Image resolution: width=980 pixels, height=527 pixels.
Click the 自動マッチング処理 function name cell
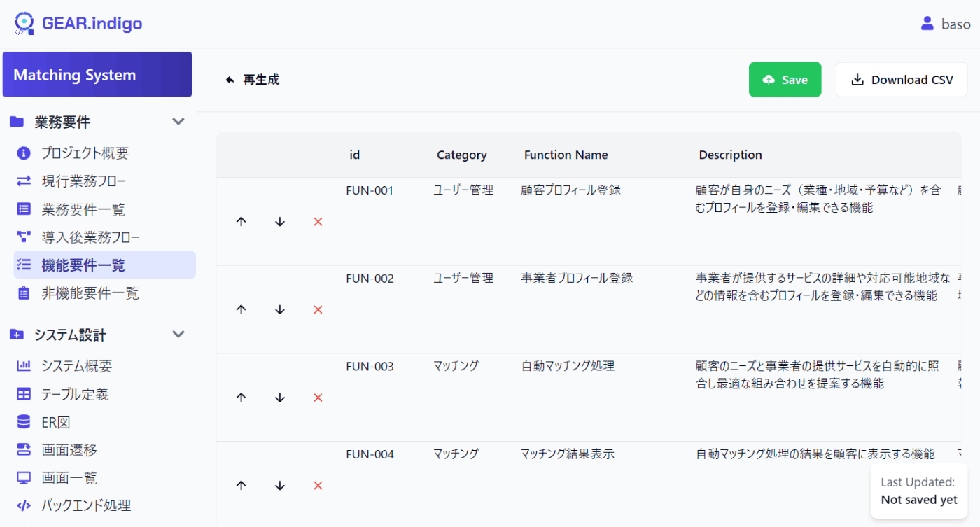pos(568,366)
